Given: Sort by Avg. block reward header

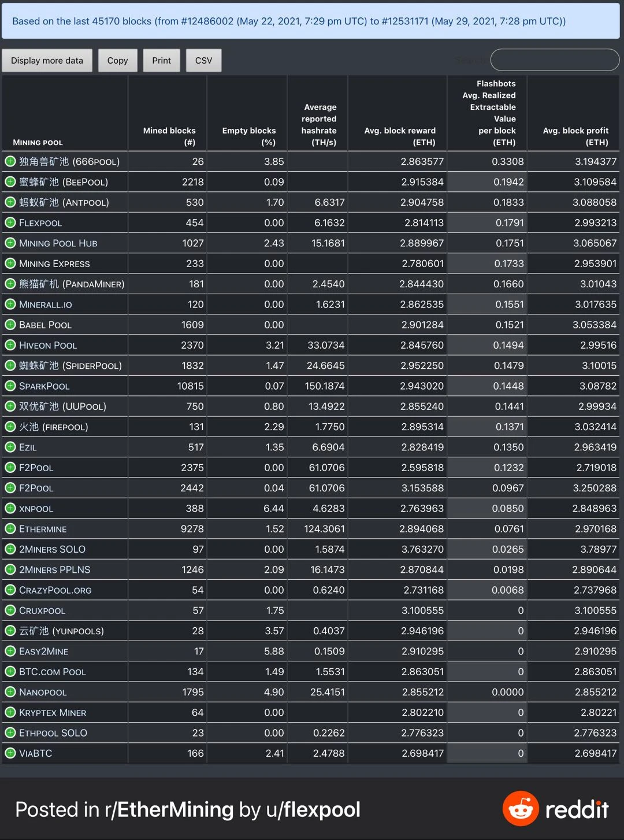Looking at the screenshot, I should [x=398, y=113].
